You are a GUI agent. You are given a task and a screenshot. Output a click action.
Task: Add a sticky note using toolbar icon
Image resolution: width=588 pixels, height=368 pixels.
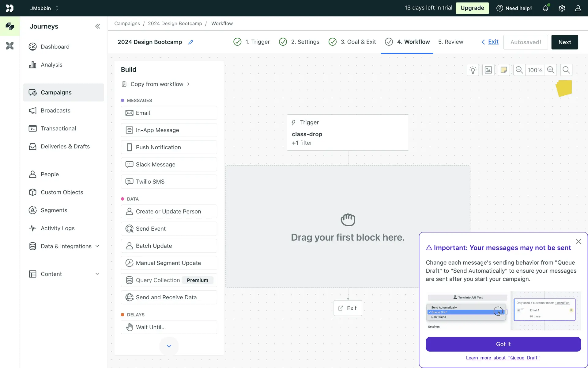tap(503, 70)
